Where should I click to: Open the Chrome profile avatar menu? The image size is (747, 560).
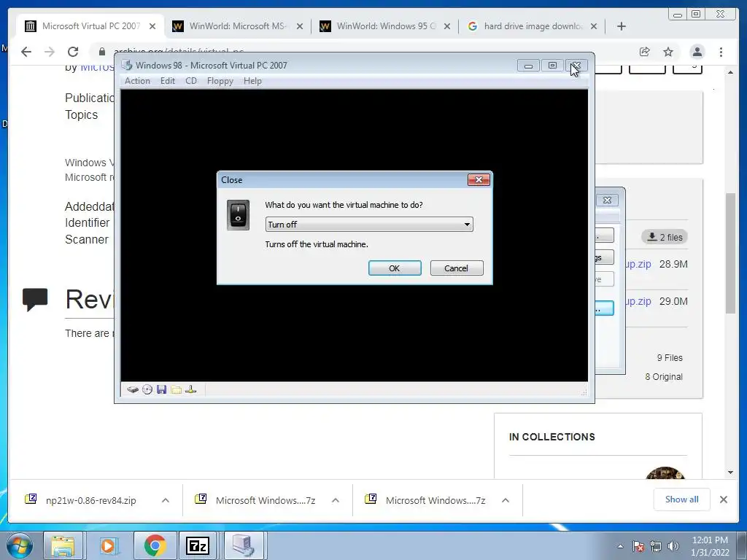[697, 52]
